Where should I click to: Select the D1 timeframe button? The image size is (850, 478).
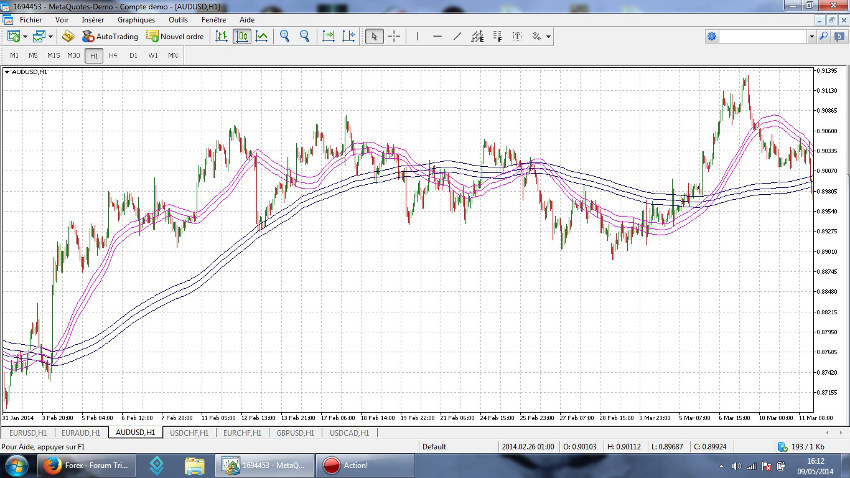tap(133, 55)
